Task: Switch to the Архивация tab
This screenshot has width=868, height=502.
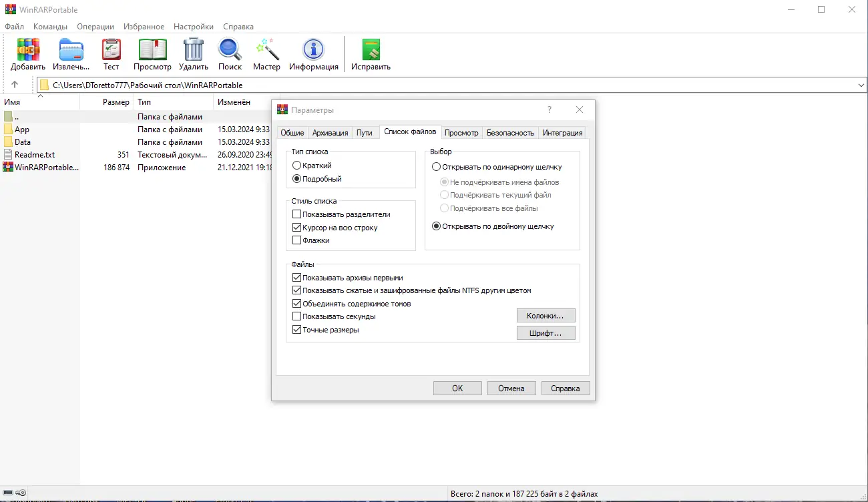Action: 331,133
